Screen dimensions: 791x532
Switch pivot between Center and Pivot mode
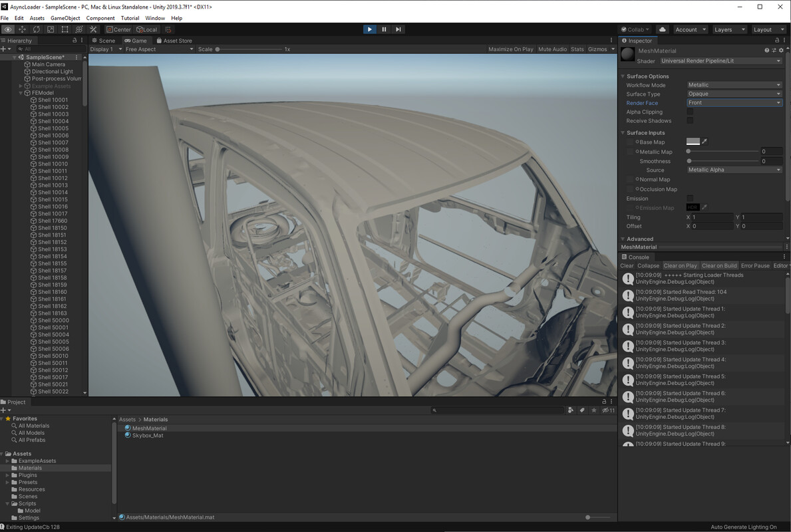coord(118,29)
